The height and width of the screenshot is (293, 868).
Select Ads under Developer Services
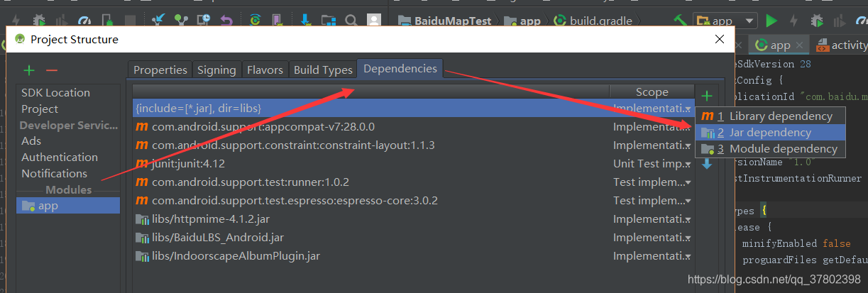pyautogui.click(x=31, y=141)
